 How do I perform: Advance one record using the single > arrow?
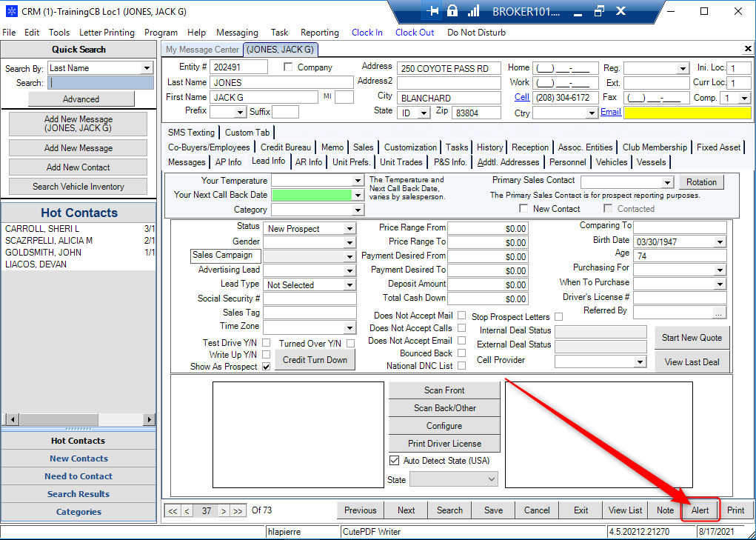[x=224, y=511]
